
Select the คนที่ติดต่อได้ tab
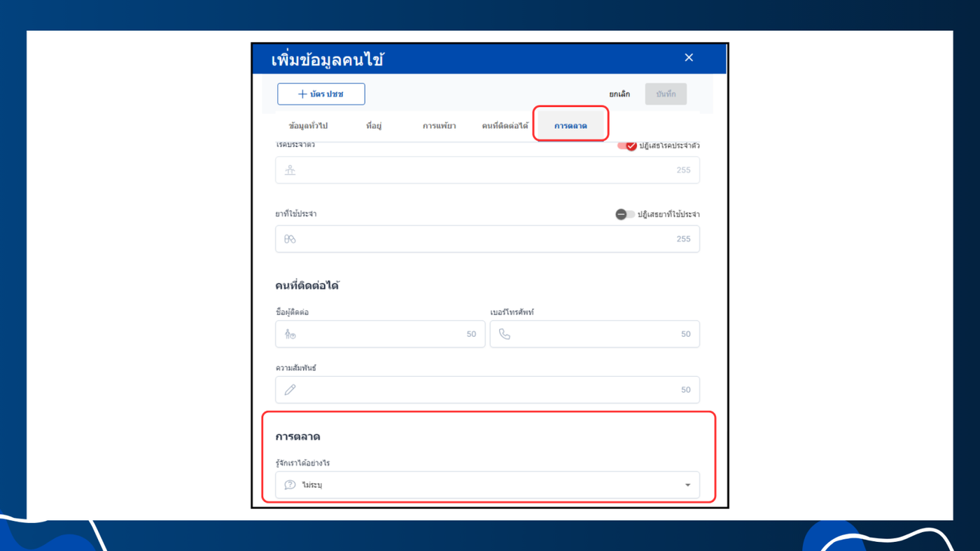pyautogui.click(x=505, y=126)
